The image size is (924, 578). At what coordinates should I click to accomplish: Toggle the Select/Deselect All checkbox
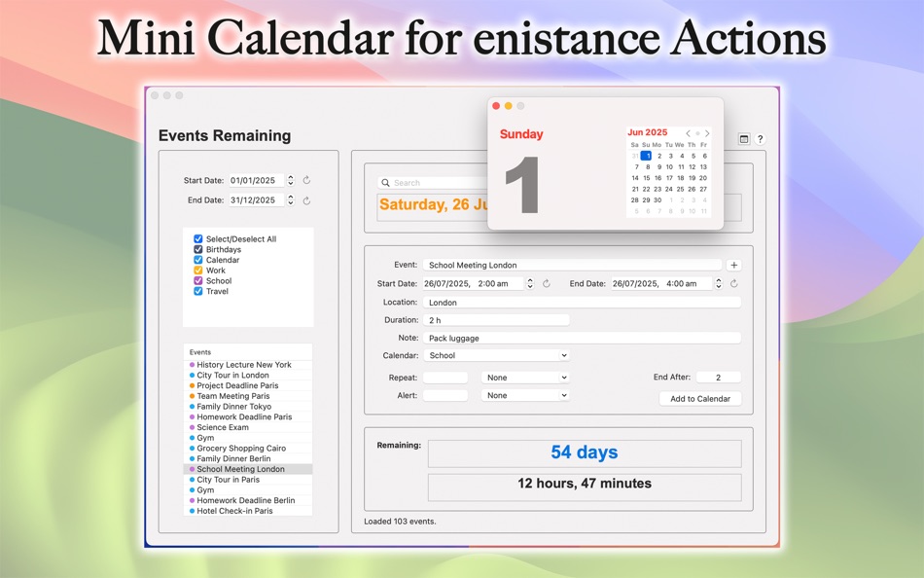[x=198, y=238]
